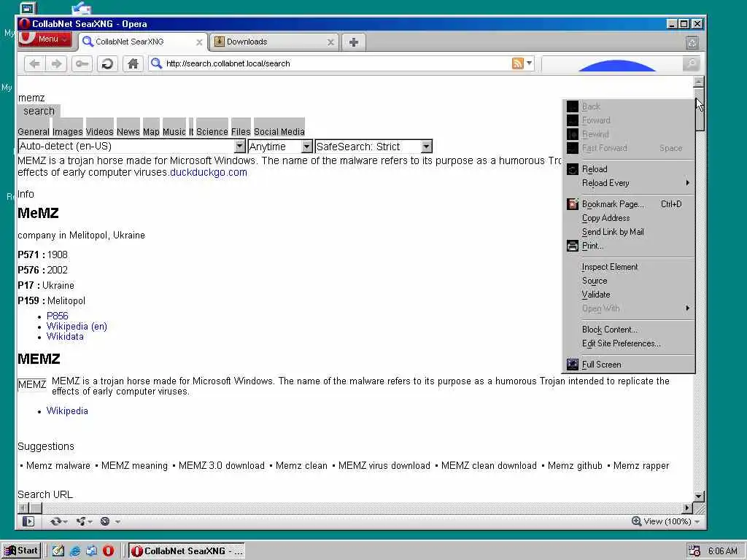Select Bookmark Page in context menu

click(628, 204)
